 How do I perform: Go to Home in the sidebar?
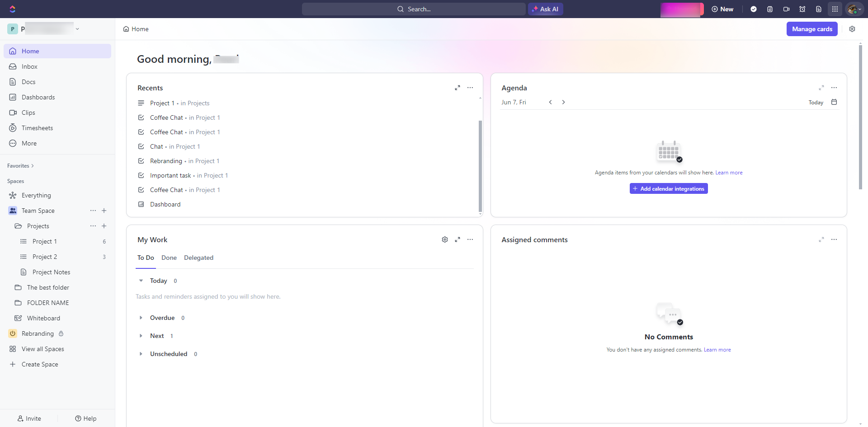[57, 51]
